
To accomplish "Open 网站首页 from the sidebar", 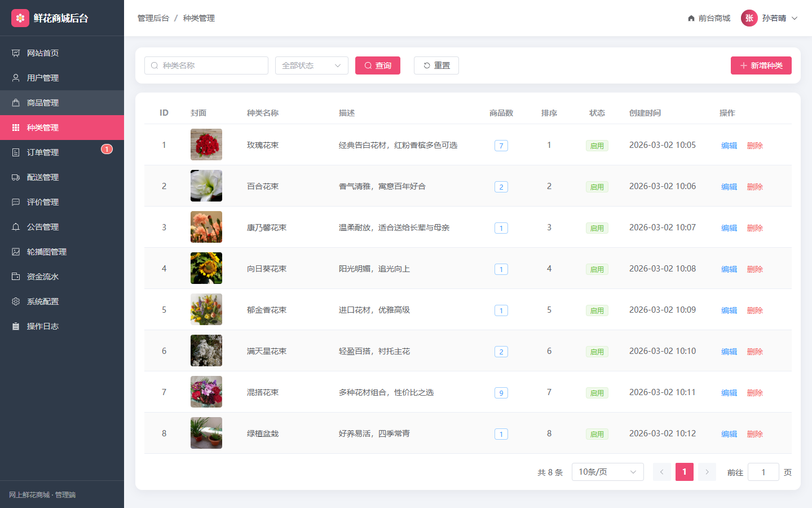I will (62, 53).
